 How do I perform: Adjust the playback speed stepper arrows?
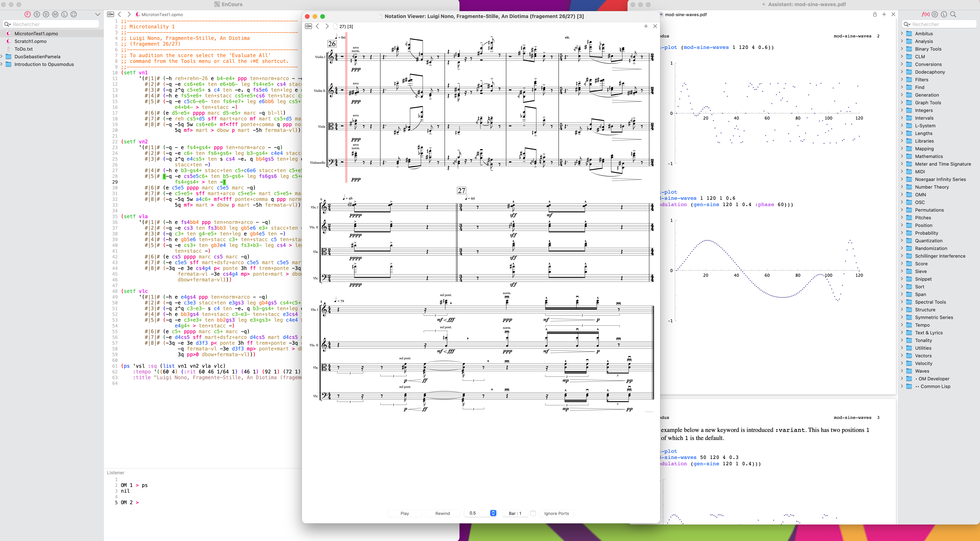tap(493, 513)
